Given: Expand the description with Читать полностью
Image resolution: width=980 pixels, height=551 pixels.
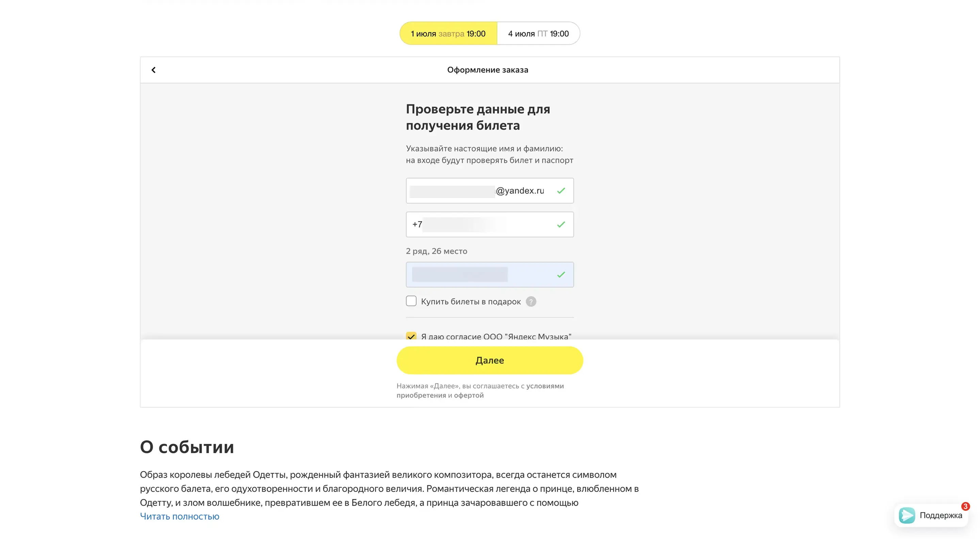Looking at the screenshot, I should tap(180, 516).
